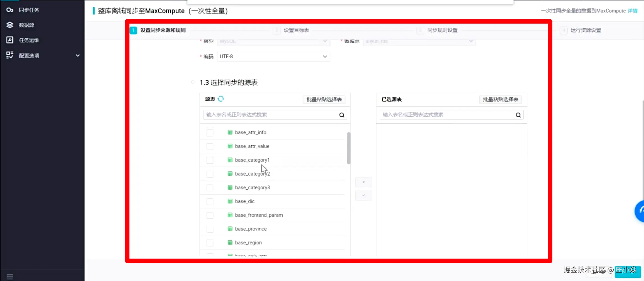Screen dimensions: 644x281
Task: Click table icon beside base_category2
Action: pyautogui.click(x=230, y=174)
